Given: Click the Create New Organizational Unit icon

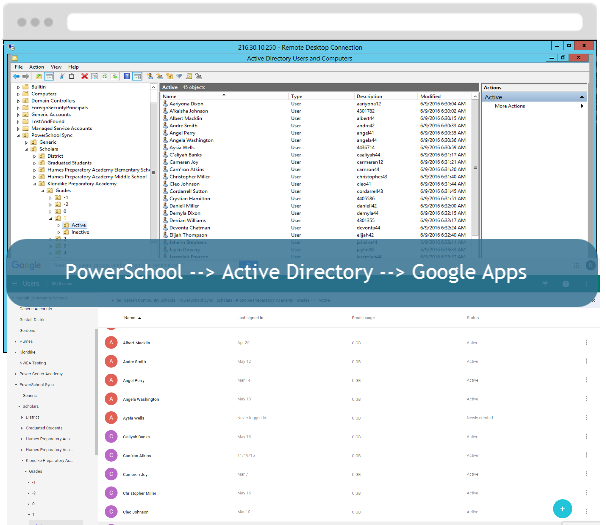Looking at the screenshot, I should click(x=169, y=77).
